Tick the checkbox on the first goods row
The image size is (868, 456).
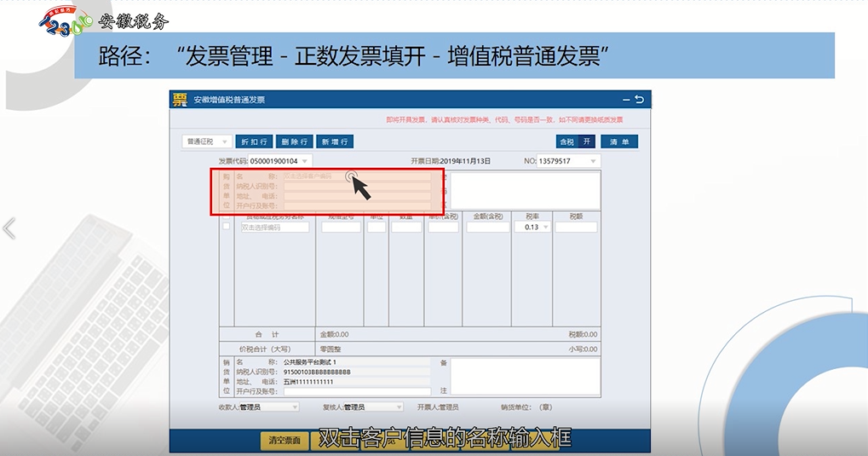(226, 227)
